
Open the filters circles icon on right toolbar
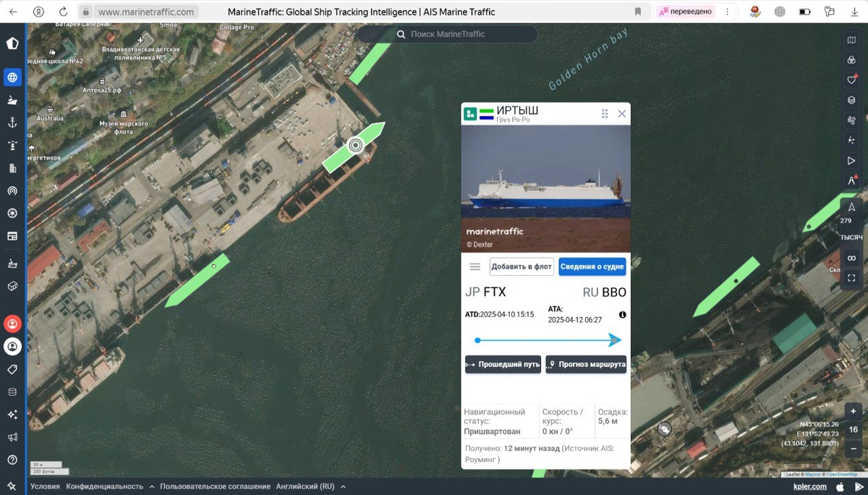(851, 60)
